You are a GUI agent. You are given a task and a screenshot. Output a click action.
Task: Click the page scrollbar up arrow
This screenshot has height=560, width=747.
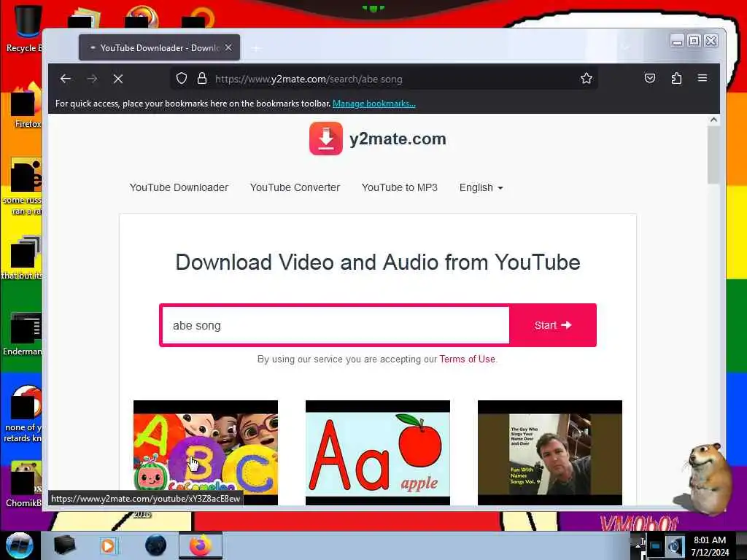pos(713,120)
